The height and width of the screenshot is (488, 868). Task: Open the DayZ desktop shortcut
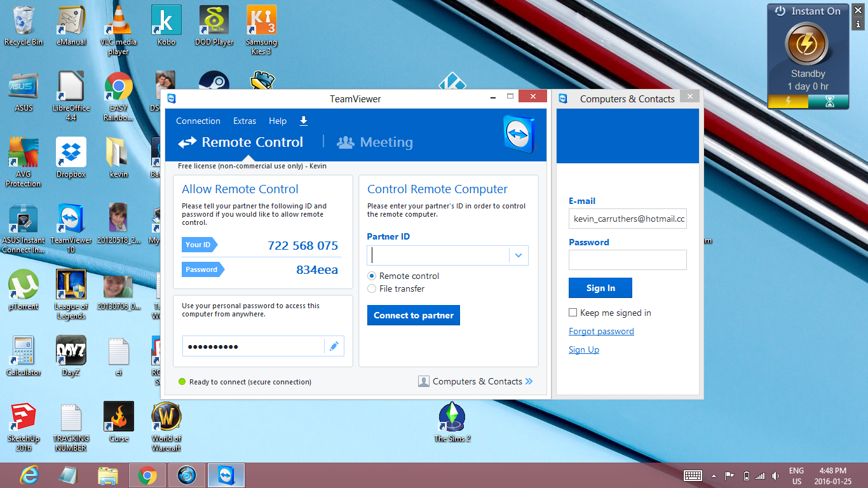71,356
